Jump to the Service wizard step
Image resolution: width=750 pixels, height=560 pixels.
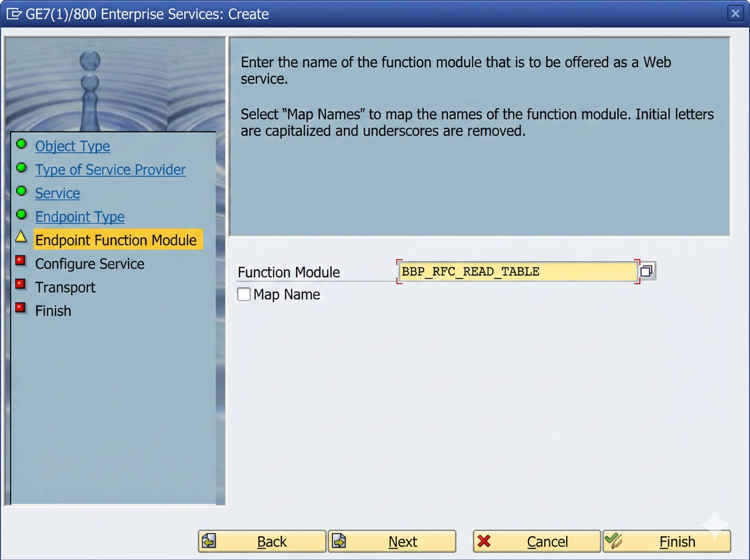(x=57, y=193)
